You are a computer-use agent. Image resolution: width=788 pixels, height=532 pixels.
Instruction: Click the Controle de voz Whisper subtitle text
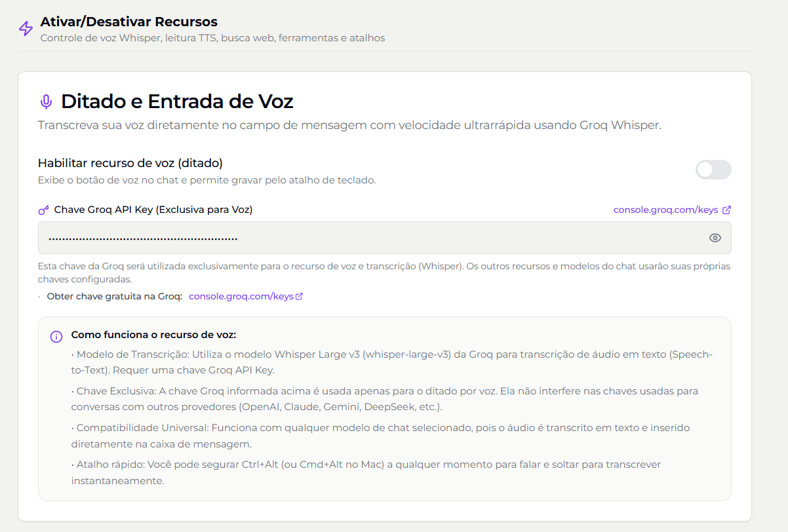(213, 38)
